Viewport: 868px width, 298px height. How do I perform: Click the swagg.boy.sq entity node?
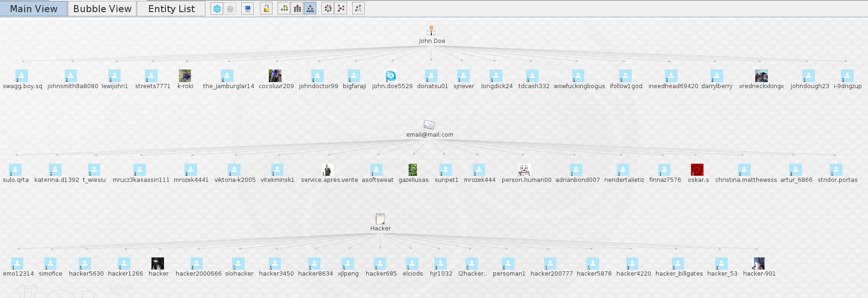click(22, 76)
